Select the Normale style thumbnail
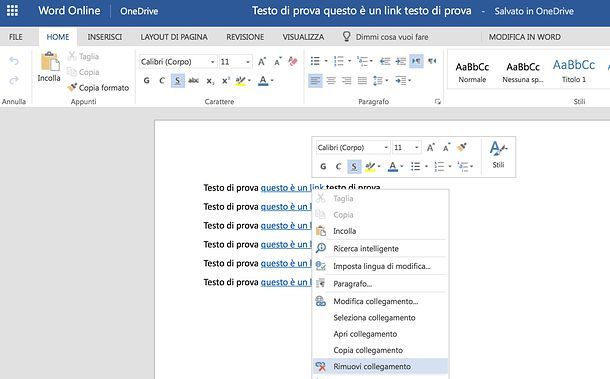Image resolution: width=610 pixels, height=379 pixels. (x=472, y=72)
